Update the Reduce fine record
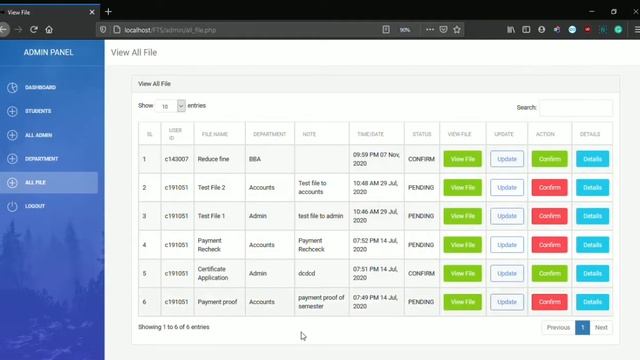The width and height of the screenshot is (640, 360). [507, 159]
